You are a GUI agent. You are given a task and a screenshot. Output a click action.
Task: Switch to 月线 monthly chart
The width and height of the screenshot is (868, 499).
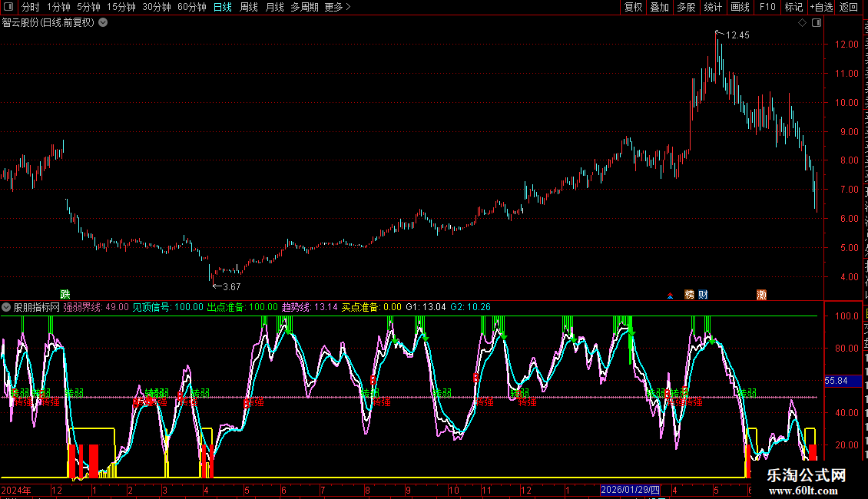274,7
